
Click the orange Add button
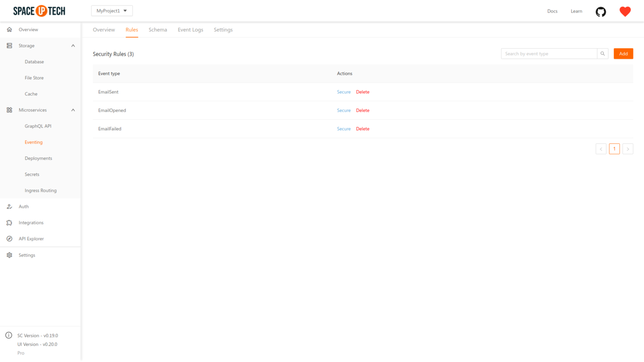pyautogui.click(x=623, y=54)
